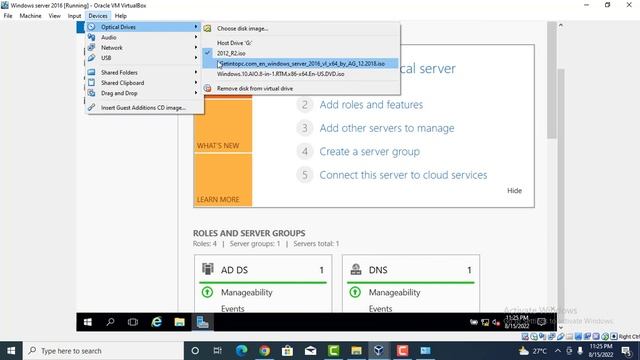Click Manageability under AD DS

pos(247,292)
